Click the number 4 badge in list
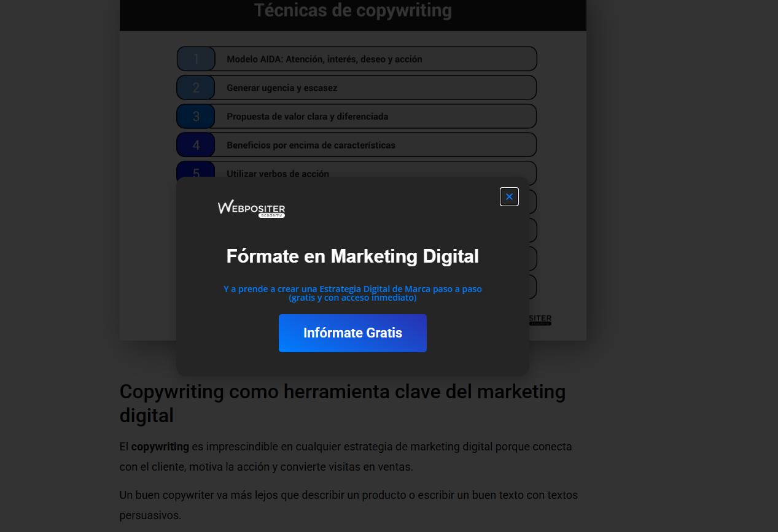 (x=196, y=145)
